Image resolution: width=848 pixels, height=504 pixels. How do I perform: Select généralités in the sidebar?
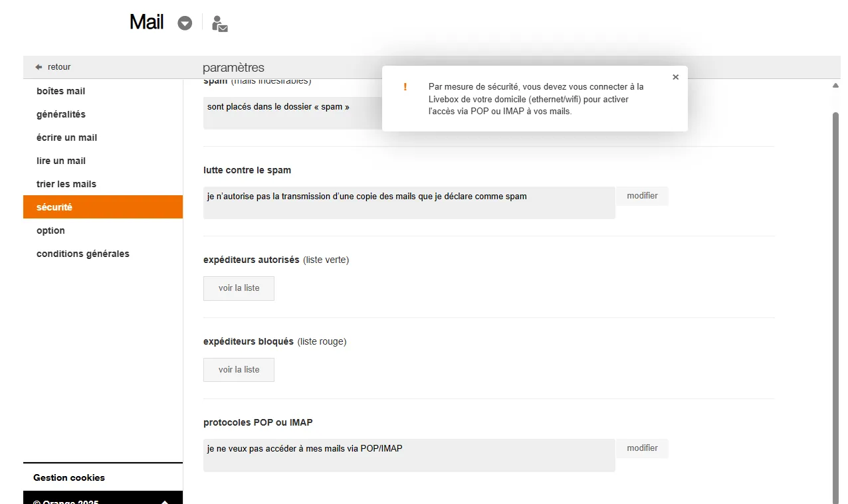tap(61, 114)
